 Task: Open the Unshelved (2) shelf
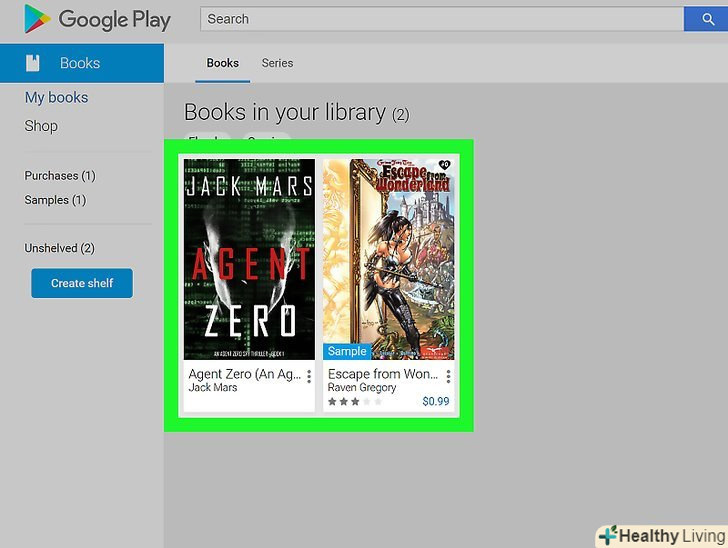(59, 248)
